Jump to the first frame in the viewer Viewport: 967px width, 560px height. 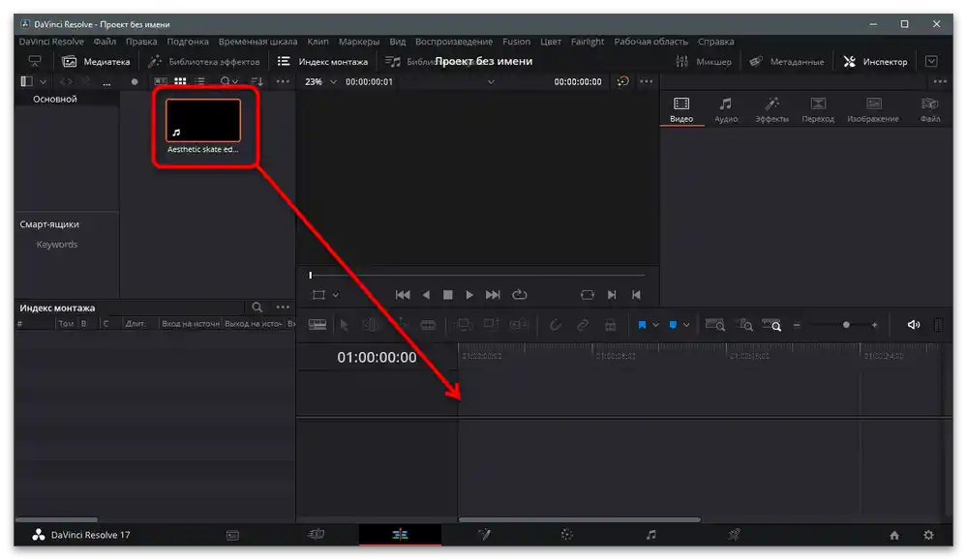coord(403,295)
